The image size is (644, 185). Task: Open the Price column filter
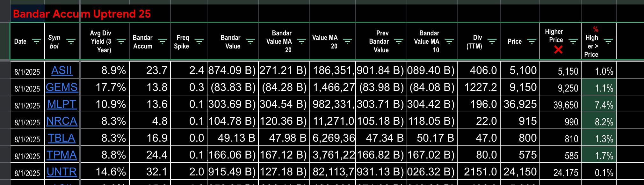click(532, 41)
